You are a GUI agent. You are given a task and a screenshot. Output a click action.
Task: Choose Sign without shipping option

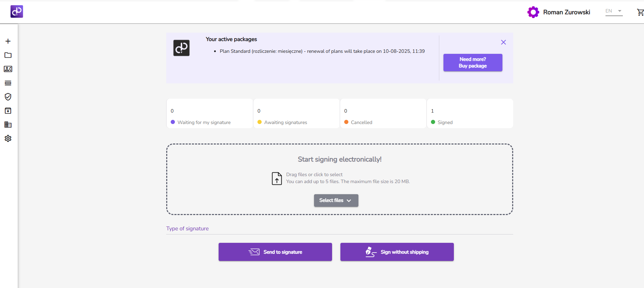[x=397, y=252]
